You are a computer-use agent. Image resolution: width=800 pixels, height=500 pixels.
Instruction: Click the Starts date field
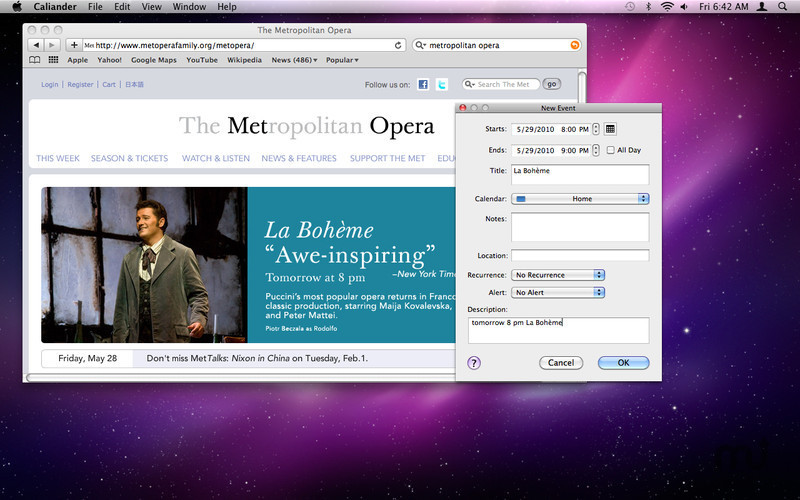(552, 129)
